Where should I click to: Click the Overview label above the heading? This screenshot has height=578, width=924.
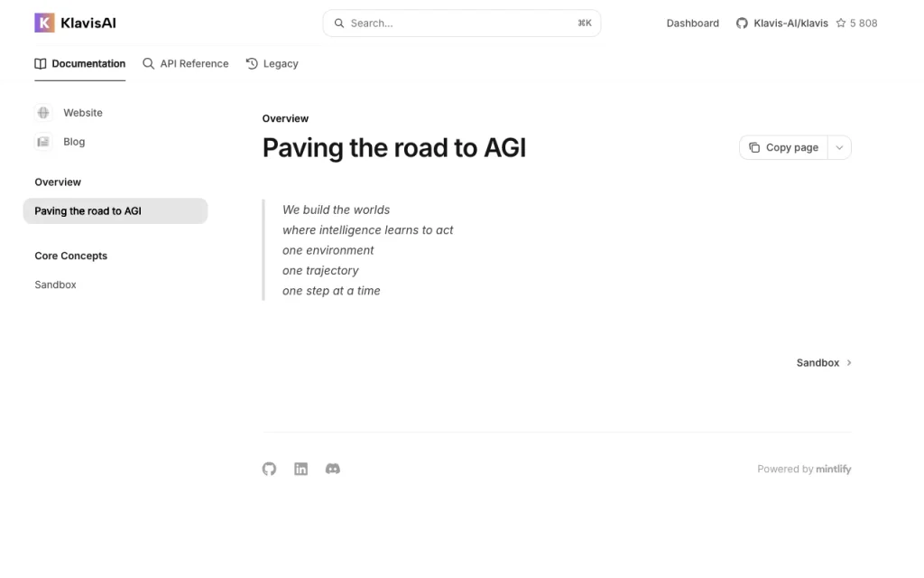coord(285,118)
